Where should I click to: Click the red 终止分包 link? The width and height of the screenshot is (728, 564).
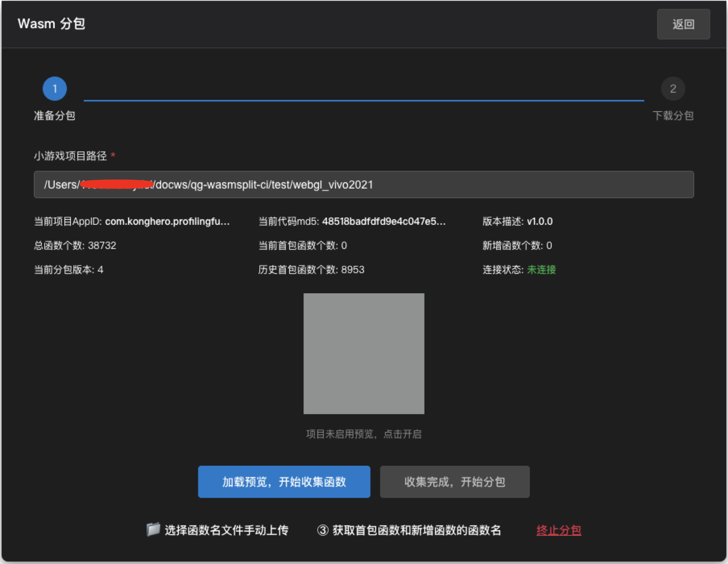pos(558,530)
